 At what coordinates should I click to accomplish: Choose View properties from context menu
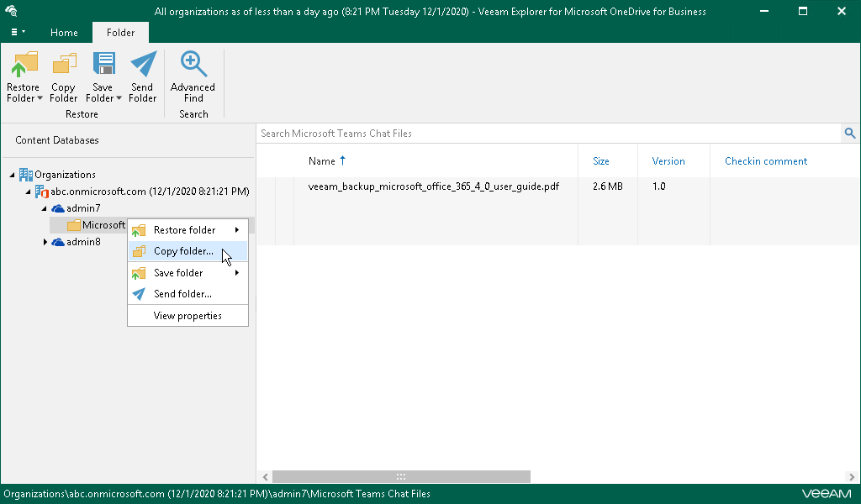pos(188,316)
